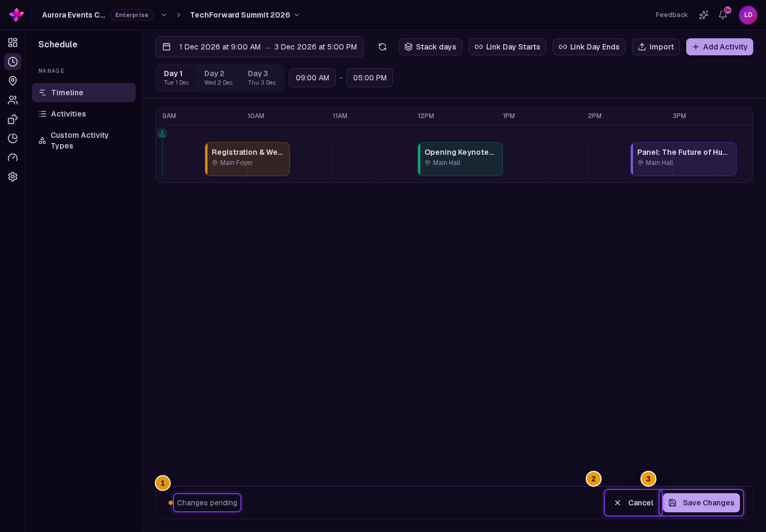Click the Enterprise plan badge
The width and height of the screenshot is (766, 532).
[x=132, y=15]
